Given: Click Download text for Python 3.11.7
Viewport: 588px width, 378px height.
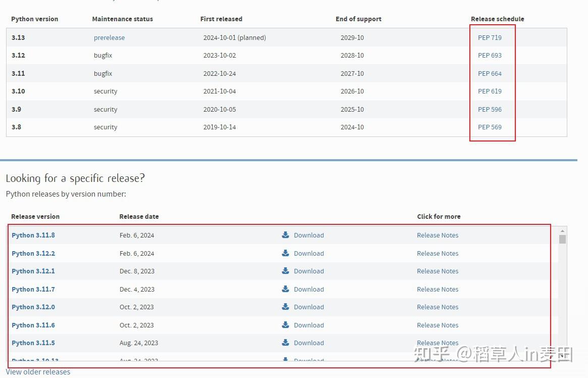Looking at the screenshot, I should (x=308, y=289).
